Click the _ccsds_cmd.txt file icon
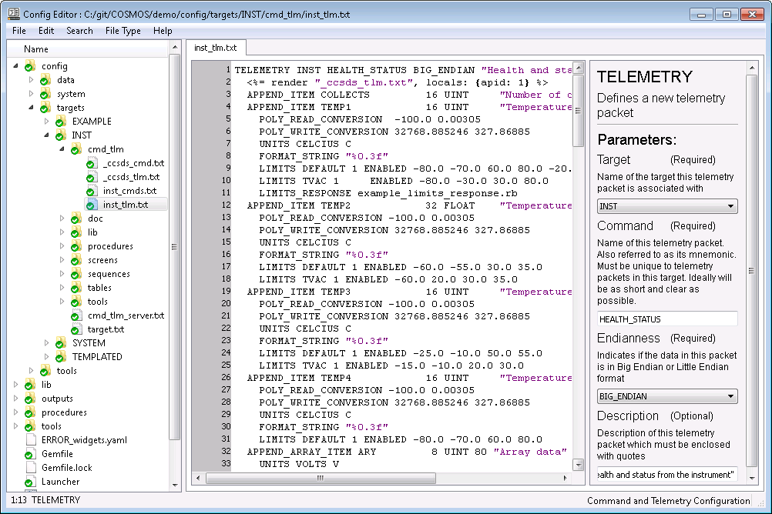Screen dimensions: 772x514 click(91, 163)
